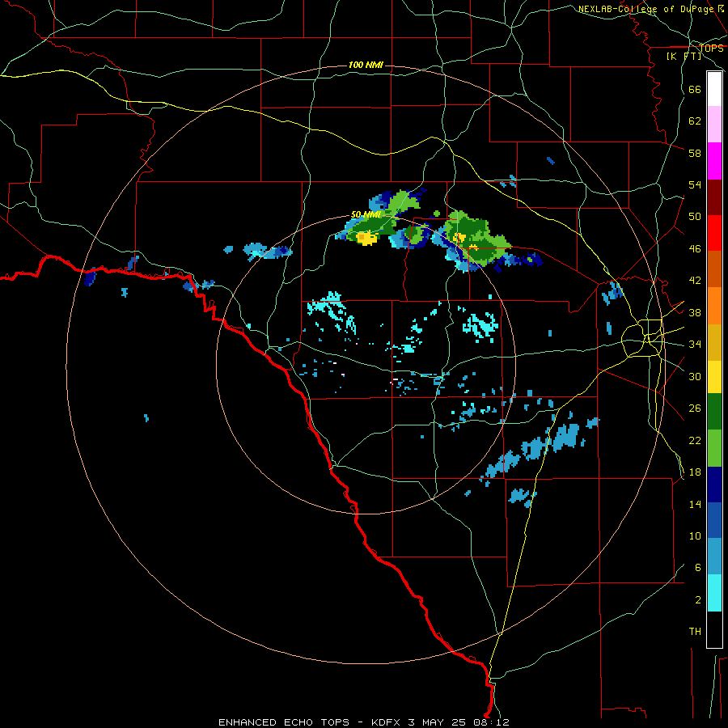
Task: Click the "42" scale value
Action: tap(695, 281)
